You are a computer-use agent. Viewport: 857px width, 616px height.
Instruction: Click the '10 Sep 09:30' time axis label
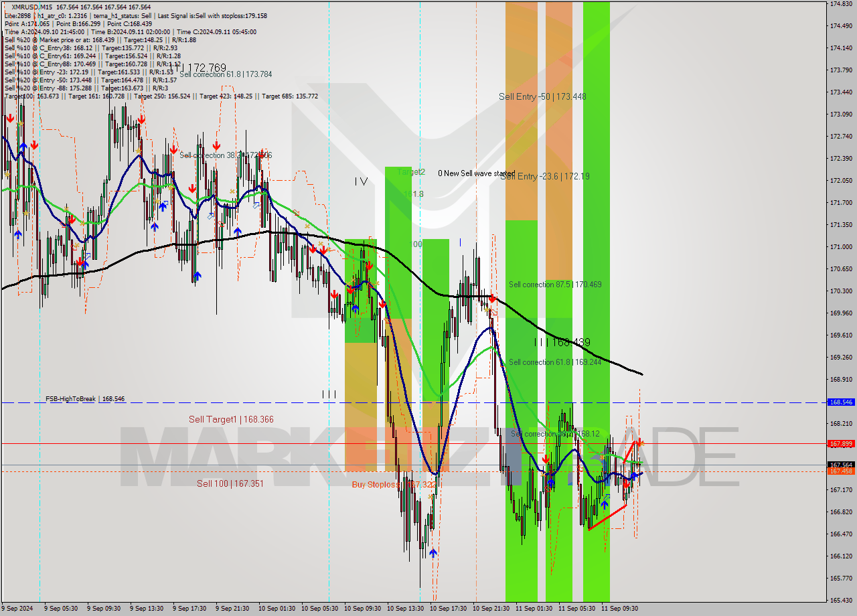362,609
